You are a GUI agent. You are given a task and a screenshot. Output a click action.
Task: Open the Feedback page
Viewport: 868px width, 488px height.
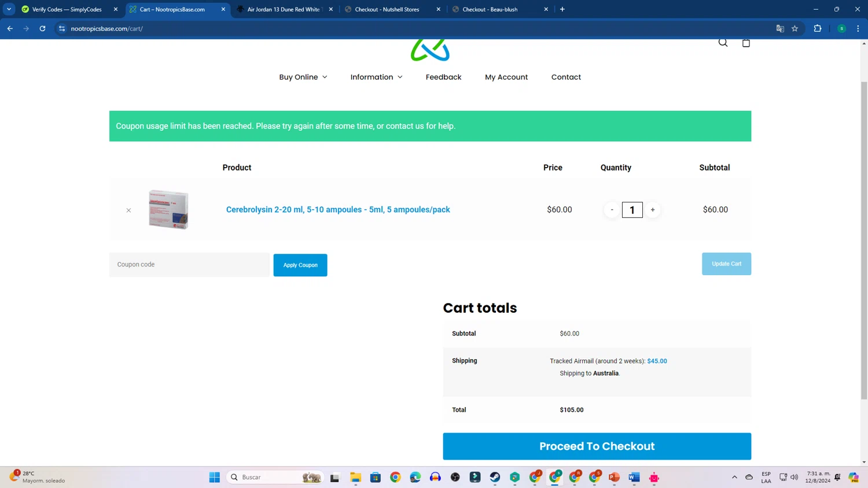(443, 77)
